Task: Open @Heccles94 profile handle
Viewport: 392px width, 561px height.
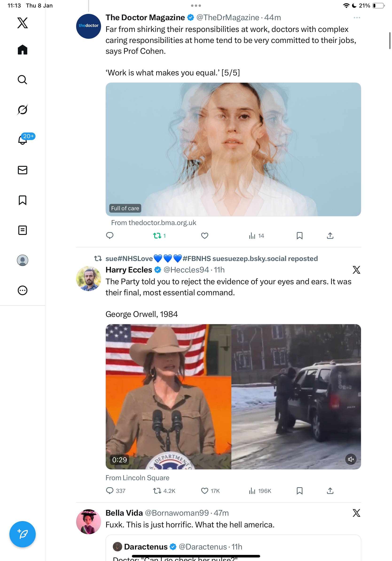Action: (x=186, y=270)
